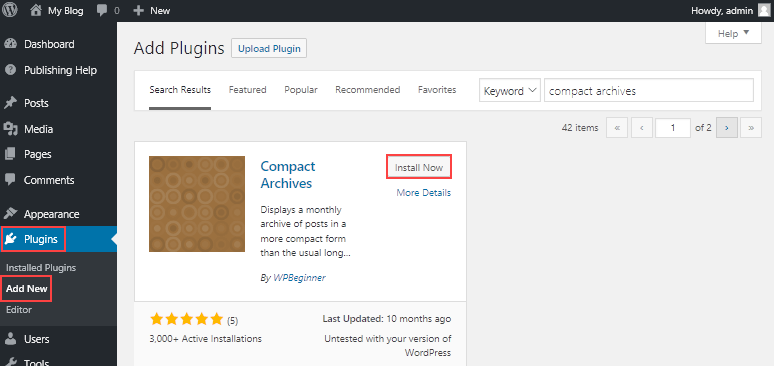Screen dimensions: 774x366
Task: Open More Details for Compact Archives
Action: click(x=424, y=193)
